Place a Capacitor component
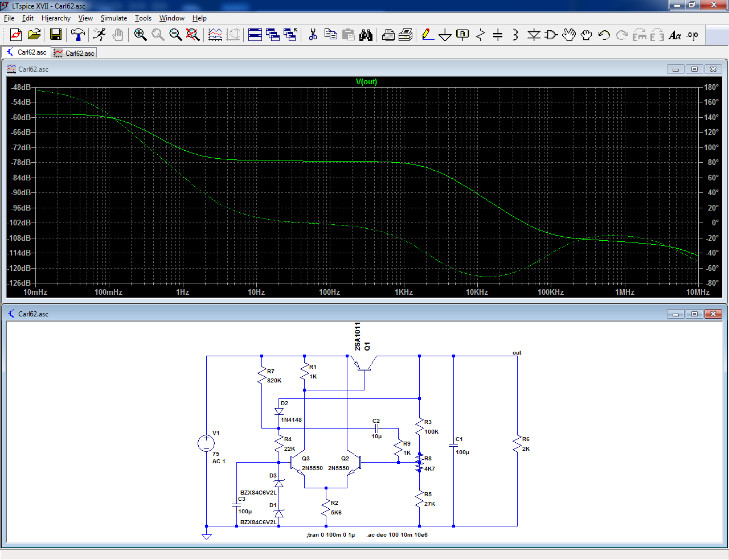 pyautogui.click(x=498, y=35)
